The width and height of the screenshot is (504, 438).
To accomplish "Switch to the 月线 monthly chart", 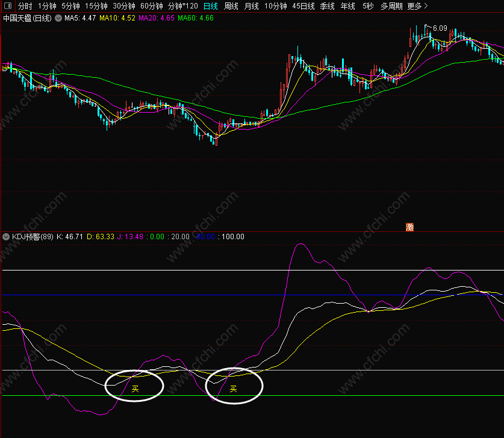I will click(x=251, y=6).
